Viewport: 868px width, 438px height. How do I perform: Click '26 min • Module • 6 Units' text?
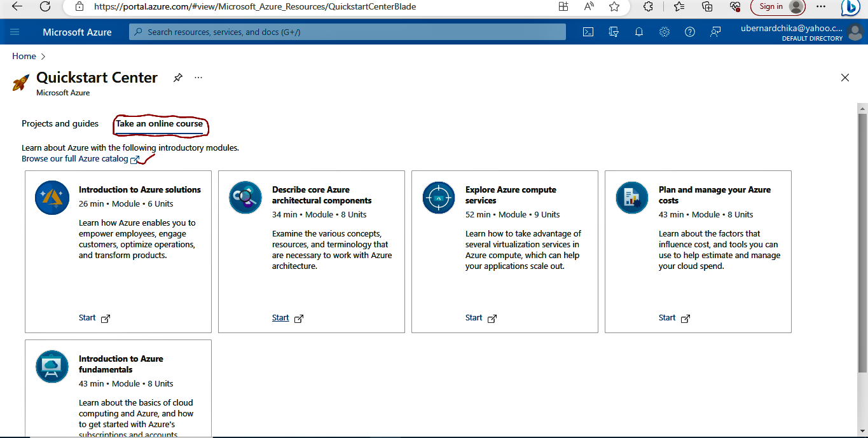click(126, 204)
